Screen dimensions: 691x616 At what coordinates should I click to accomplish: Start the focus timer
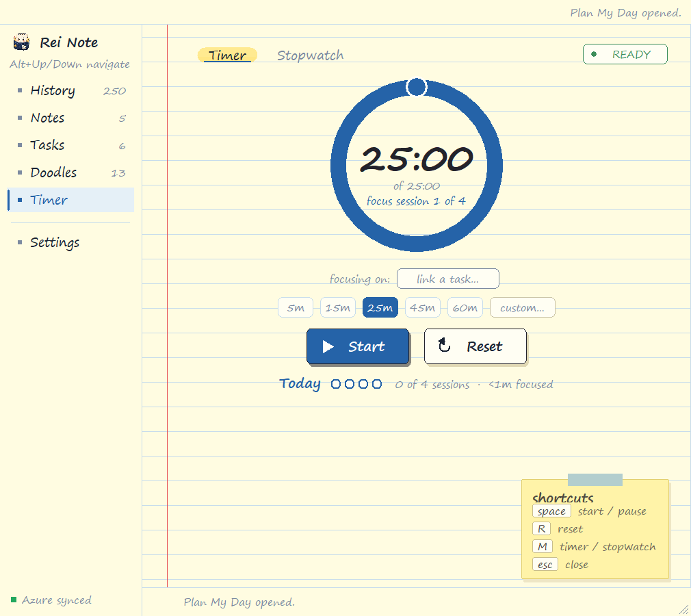[358, 346]
